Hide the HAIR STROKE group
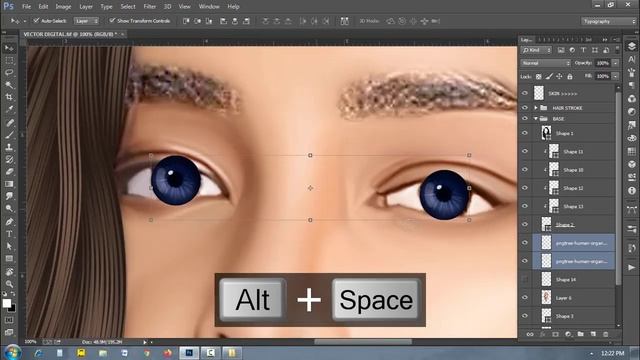The width and height of the screenshot is (640, 360). click(525, 108)
